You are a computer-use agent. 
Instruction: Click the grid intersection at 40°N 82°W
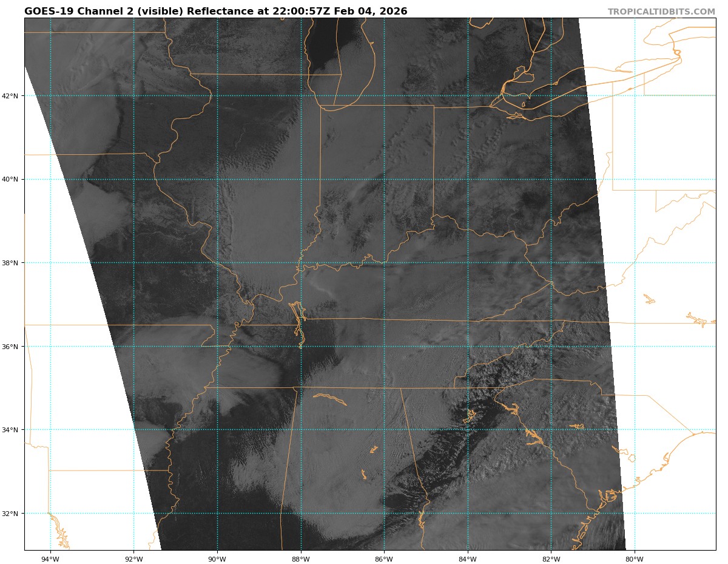coord(551,180)
